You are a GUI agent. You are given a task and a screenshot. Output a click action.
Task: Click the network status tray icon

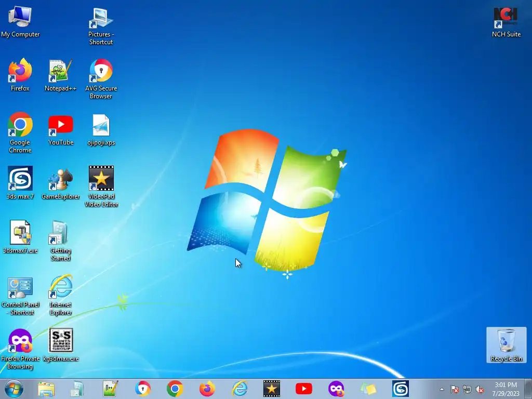(467, 389)
